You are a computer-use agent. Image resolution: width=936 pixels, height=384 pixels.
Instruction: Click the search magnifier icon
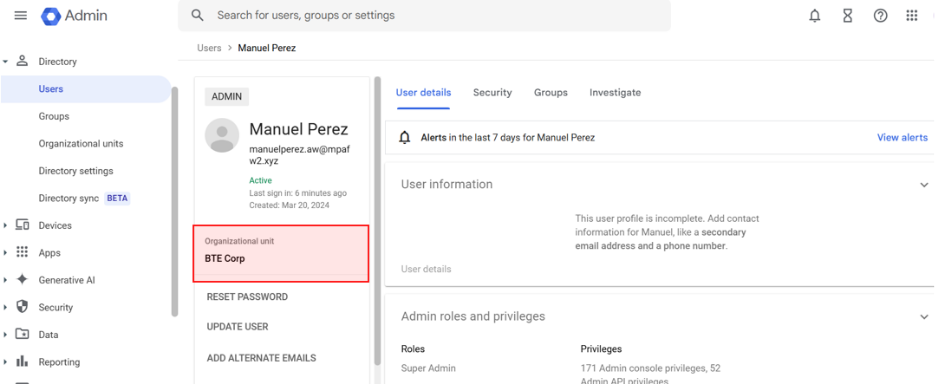198,16
